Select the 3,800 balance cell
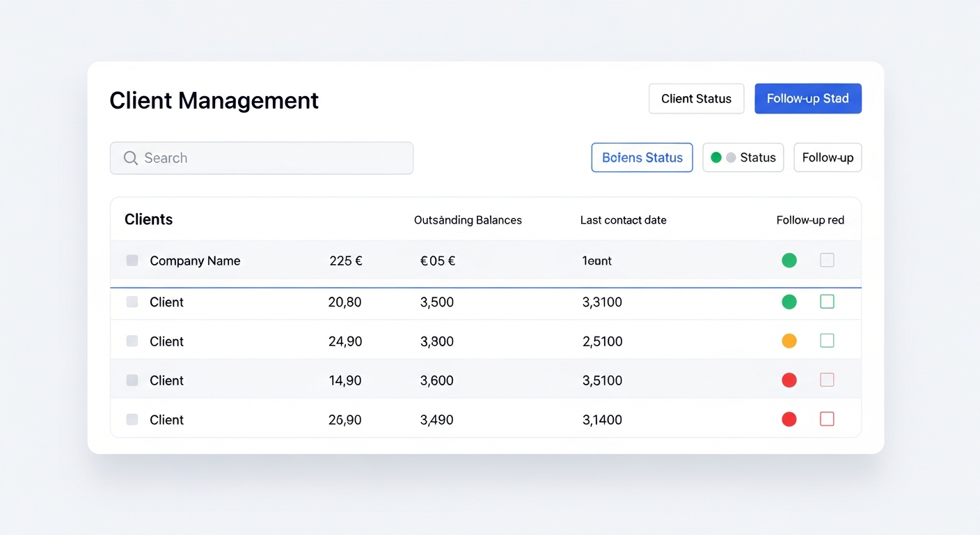 pos(437,341)
